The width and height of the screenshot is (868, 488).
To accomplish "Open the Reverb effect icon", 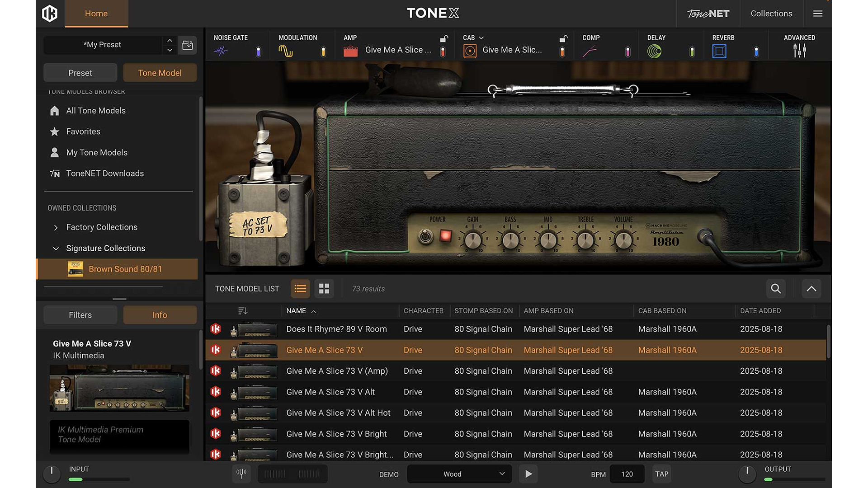I will click(x=719, y=51).
